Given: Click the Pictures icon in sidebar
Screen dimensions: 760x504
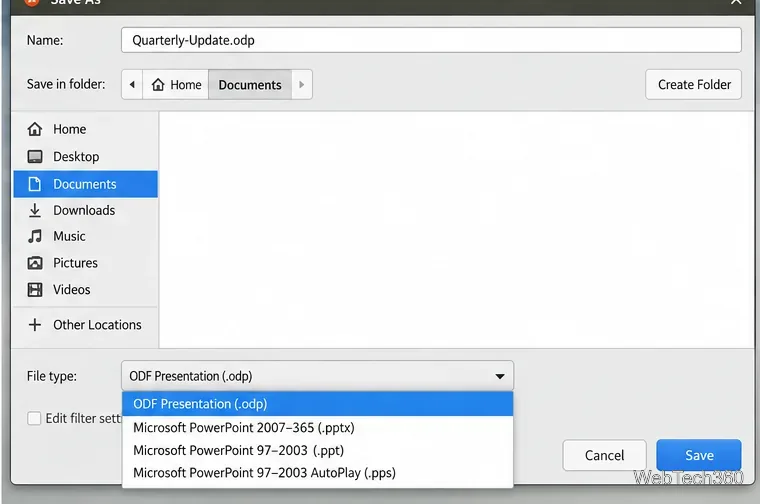Looking at the screenshot, I should [x=35, y=263].
